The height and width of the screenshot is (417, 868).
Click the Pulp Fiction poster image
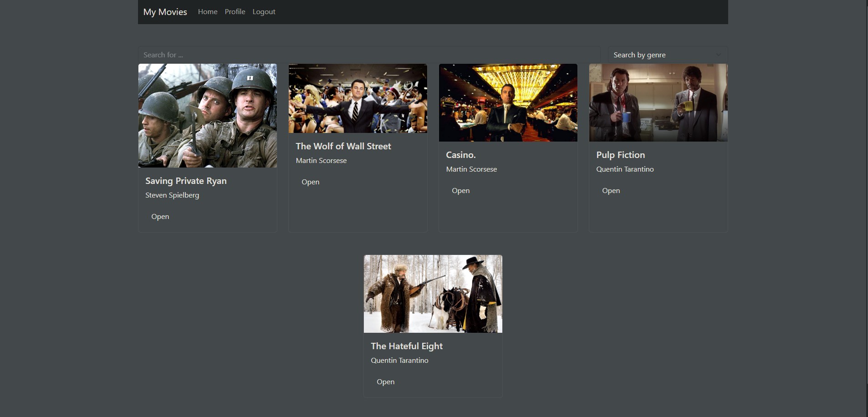[659, 103]
